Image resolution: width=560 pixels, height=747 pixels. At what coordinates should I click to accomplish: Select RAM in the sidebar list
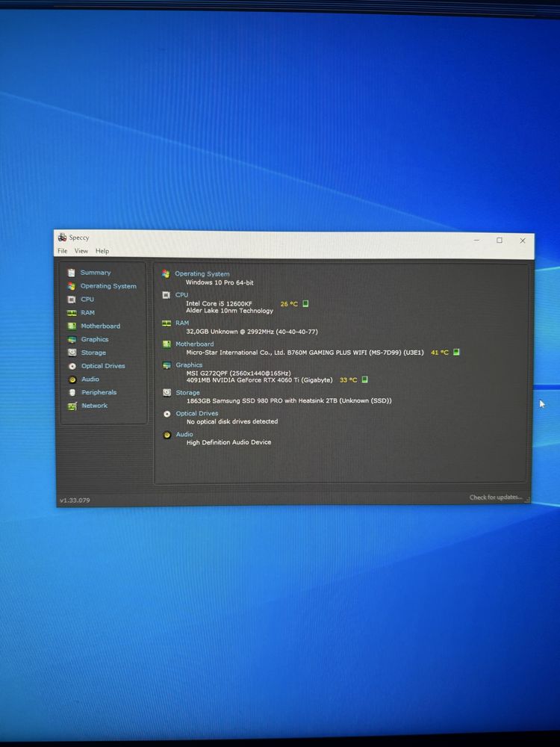coord(87,312)
